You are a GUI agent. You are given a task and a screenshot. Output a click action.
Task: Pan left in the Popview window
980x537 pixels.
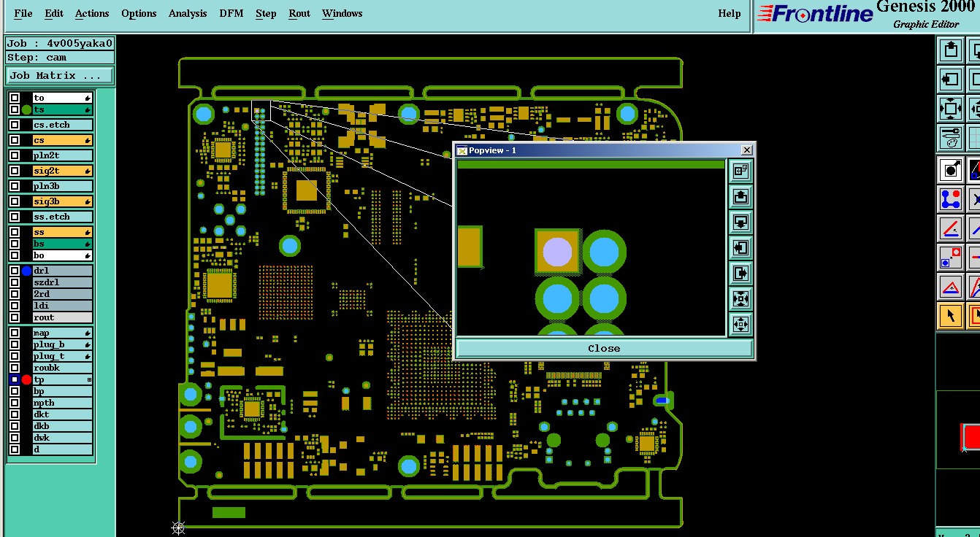[740, 247]
